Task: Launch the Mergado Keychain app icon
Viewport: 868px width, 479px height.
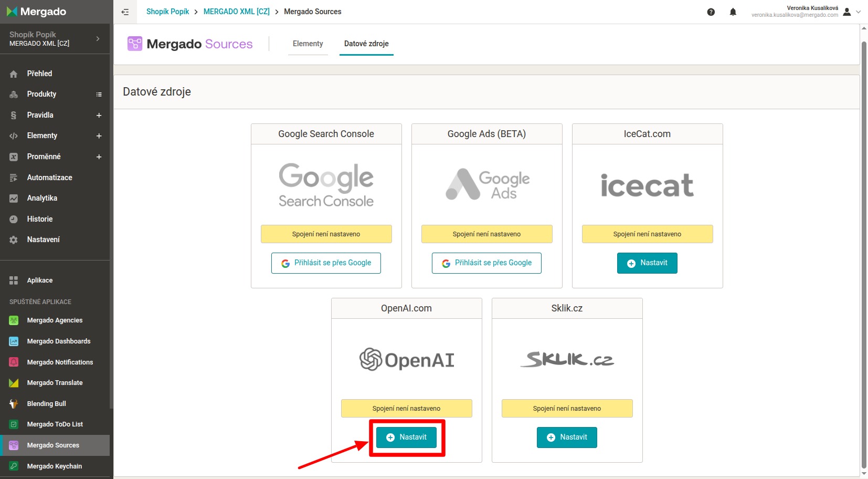Action: click(x=14, y=466)
